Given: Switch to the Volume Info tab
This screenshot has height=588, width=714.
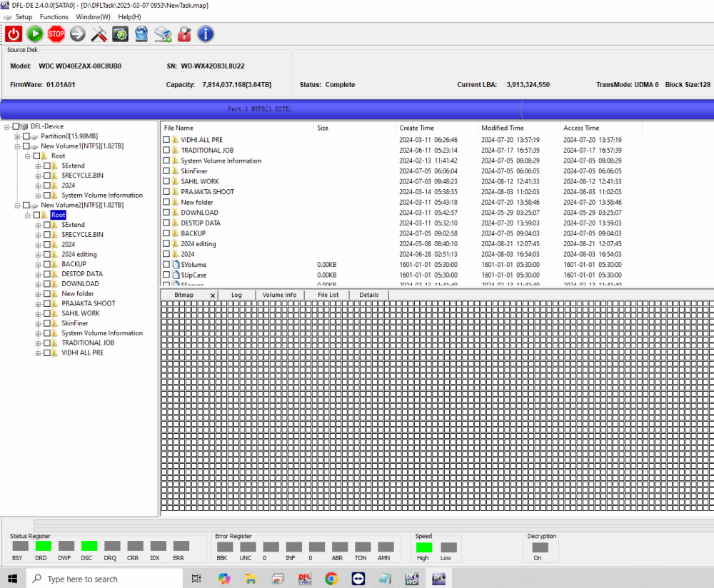Looking at the screenshot, I should click(x=279, y=295).
